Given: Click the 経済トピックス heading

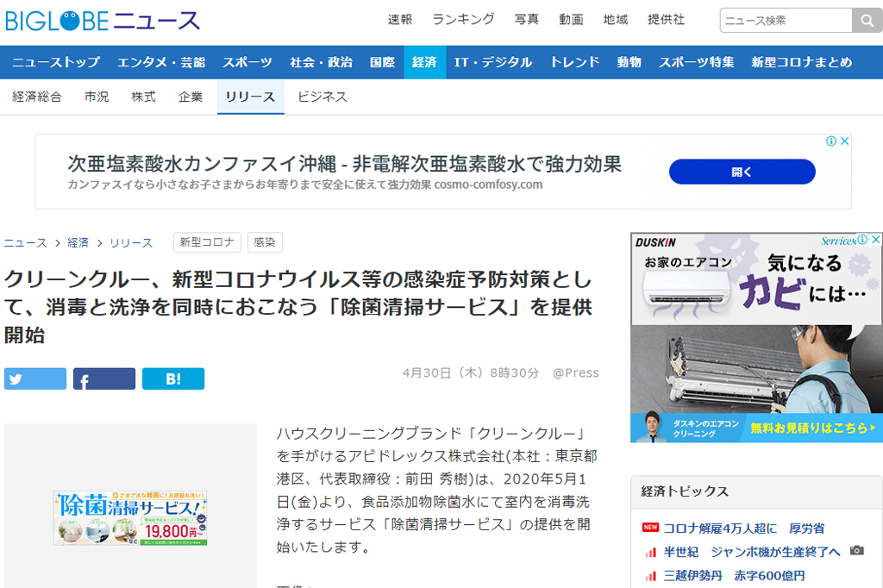Looking at the screenshot, I should click(685, 491).
